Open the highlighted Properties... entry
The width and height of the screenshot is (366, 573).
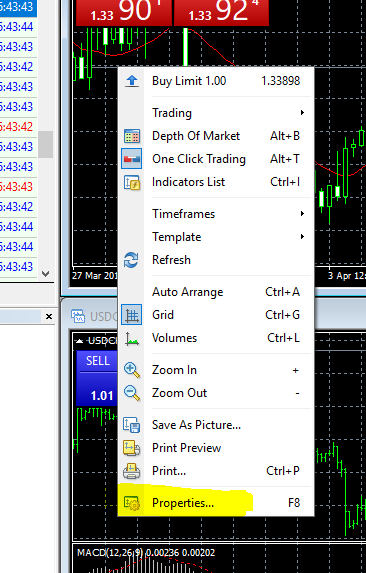point(216,503)
